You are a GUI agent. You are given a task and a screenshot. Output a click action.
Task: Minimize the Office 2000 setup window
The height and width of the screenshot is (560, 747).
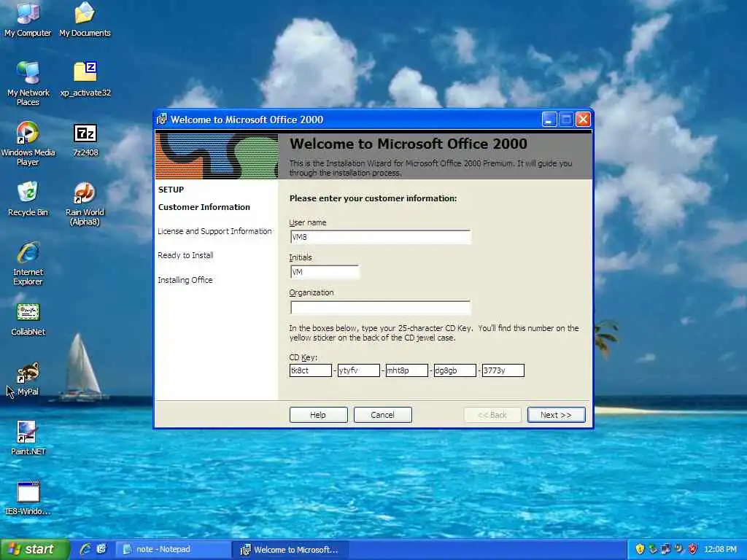[x=549, y=119]
